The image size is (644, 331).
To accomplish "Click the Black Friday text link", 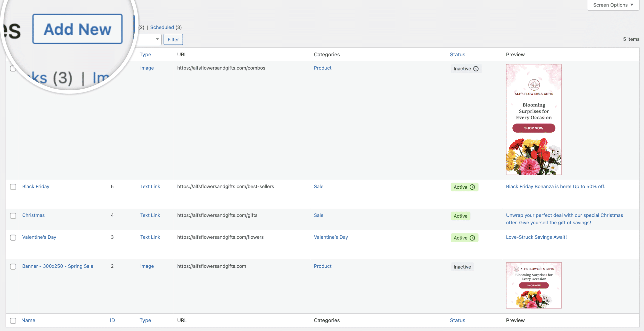I will click(35, 186).
